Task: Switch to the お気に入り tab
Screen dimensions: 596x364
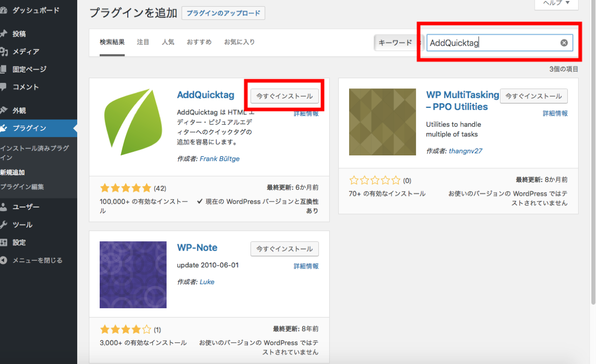Action: pos(239,42)
